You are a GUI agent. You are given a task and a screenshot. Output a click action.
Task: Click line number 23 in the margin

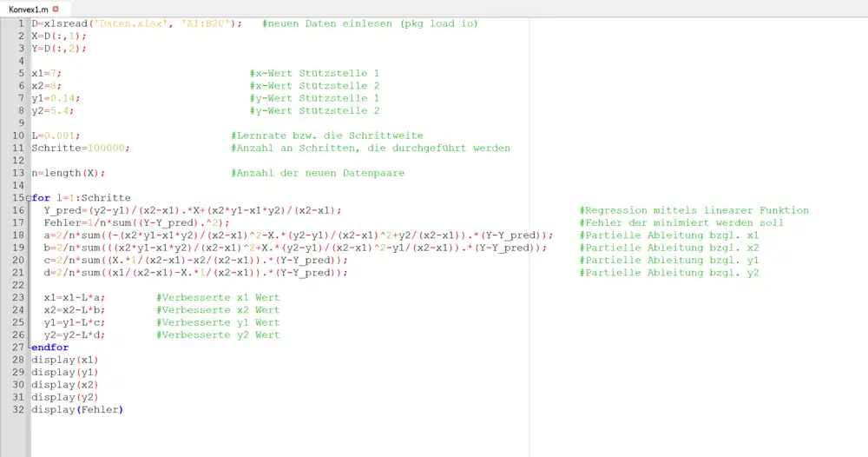pyautogui.click(x=17, y=297)
